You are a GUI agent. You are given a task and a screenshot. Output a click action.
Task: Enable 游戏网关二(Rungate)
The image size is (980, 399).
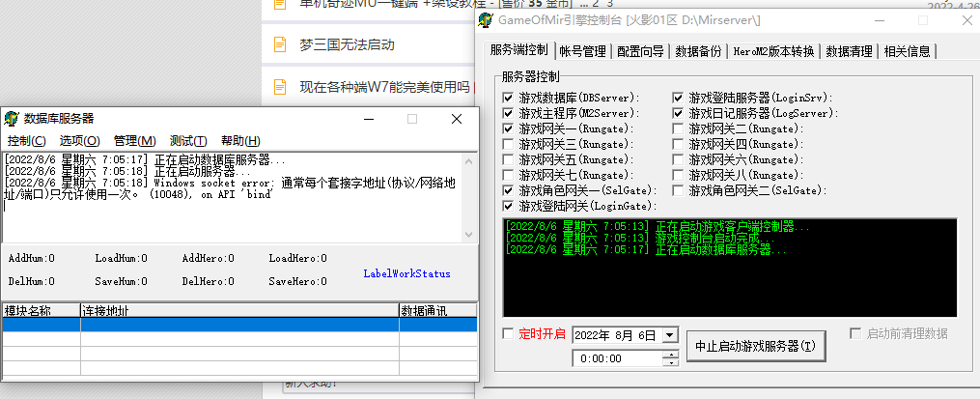pyautogui.click(x=678, y=128)
